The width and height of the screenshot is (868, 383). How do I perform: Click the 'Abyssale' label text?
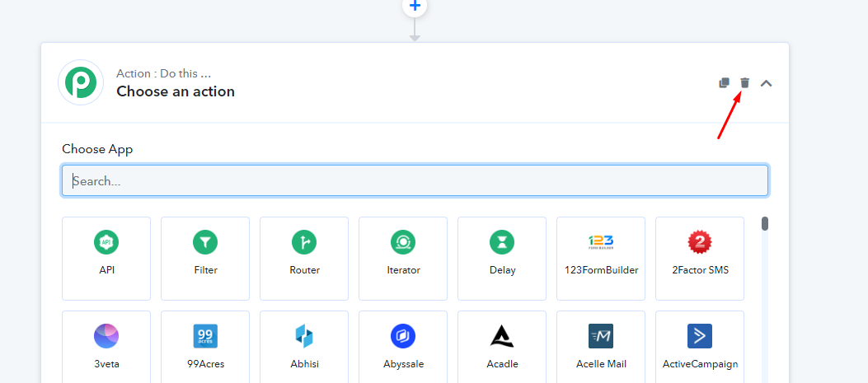[x=404, y=365]
